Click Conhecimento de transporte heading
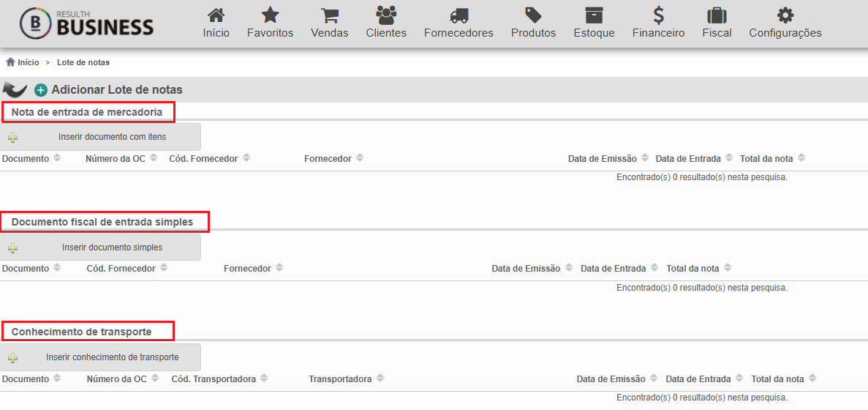The image size is (868, 410). [81, 332]
